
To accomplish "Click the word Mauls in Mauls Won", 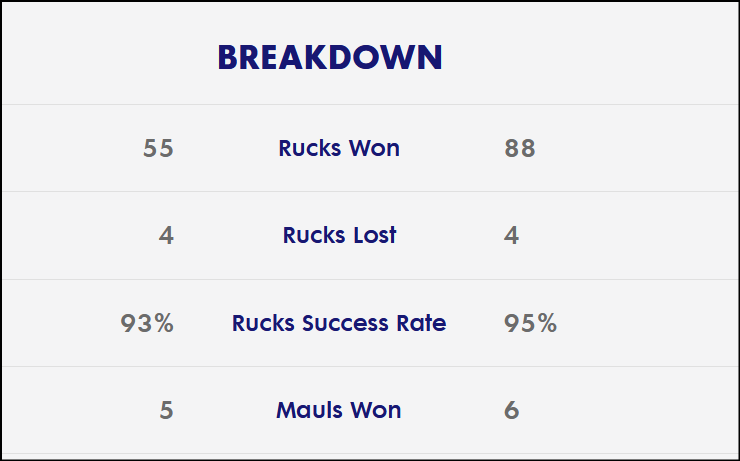I will point(307,410).
